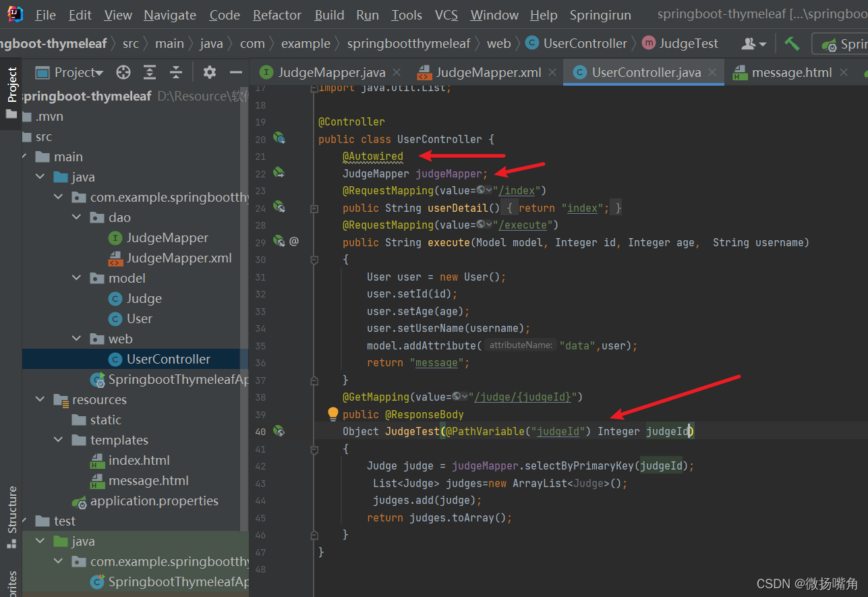
Task: Collapse the java folder under main
Action: pos(40,177)
